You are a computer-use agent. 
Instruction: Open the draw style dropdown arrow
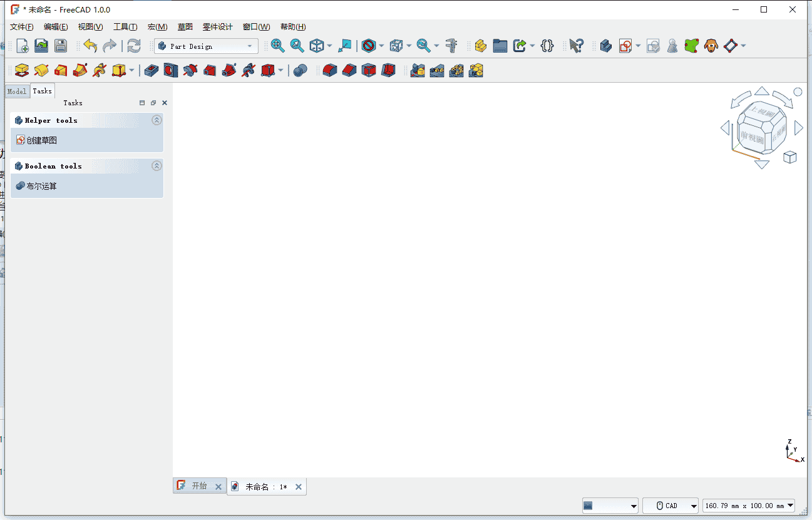coord(381,46)
